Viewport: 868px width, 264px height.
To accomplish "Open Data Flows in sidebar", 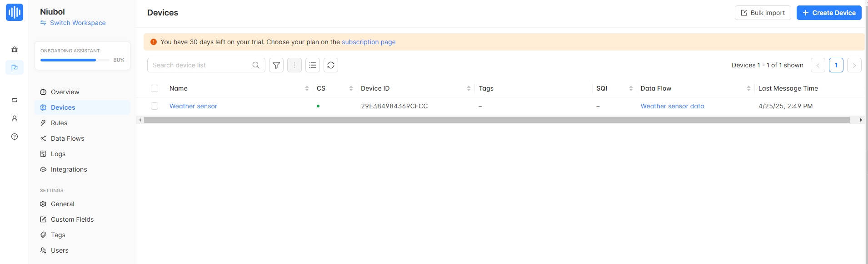I will tap(82, 138).
